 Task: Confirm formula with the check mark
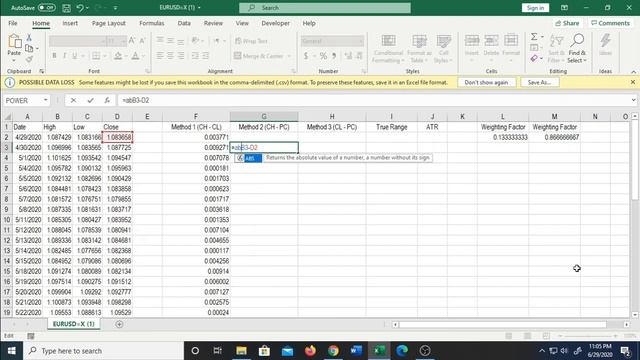pyautogui.click(x=90, y=100)
